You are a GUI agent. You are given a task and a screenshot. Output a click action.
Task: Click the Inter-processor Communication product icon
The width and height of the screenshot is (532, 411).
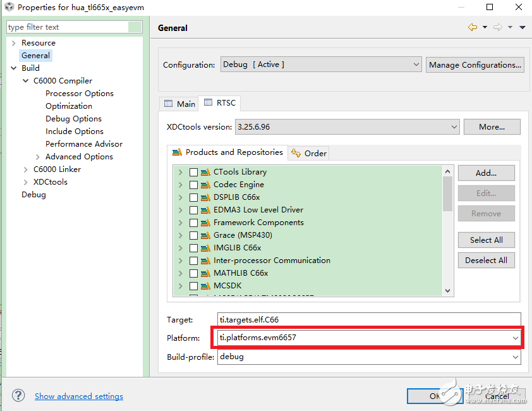click(205, 261)
